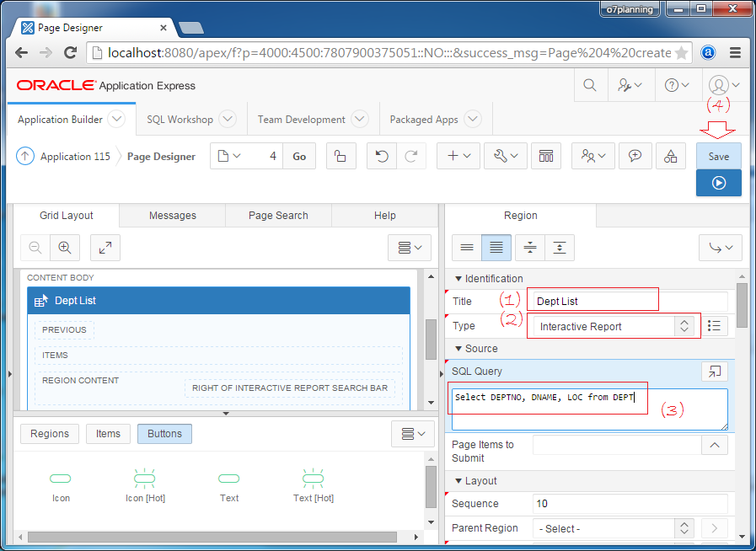Open Application Builder dropdown chevron
The image size is (756, 551).
tap(116, 119)
